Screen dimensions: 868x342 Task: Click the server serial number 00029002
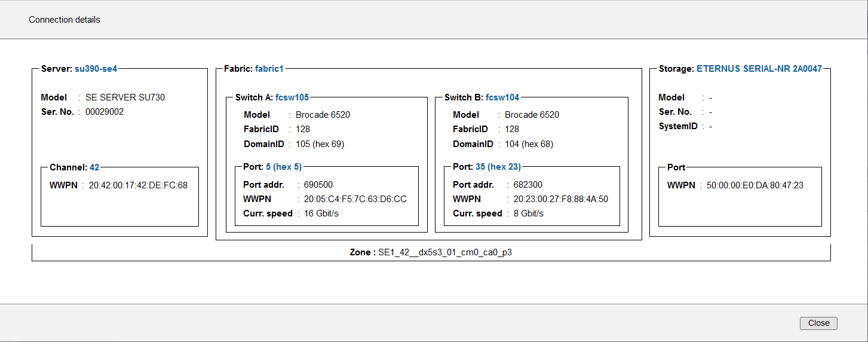105,112
